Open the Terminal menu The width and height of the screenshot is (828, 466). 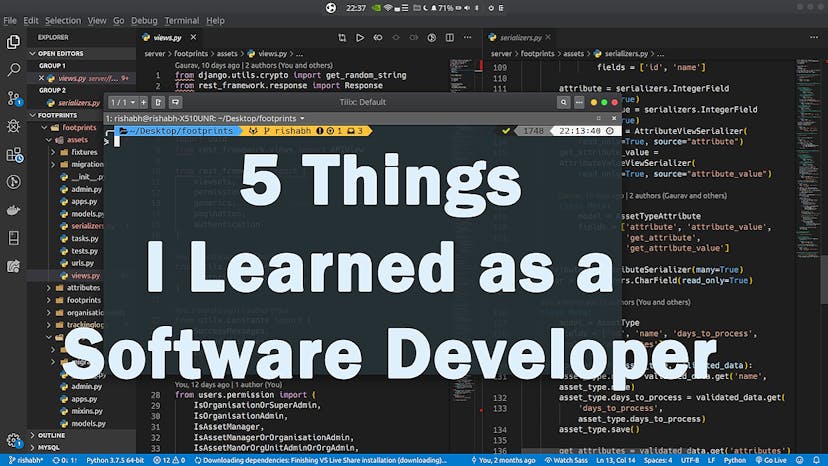tap(182, 21)
